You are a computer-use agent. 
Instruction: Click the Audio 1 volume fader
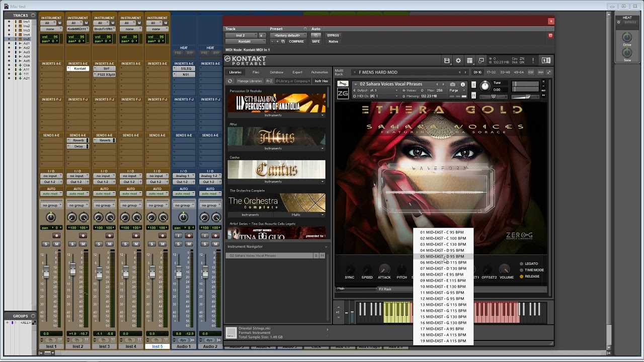coord(179,272)
